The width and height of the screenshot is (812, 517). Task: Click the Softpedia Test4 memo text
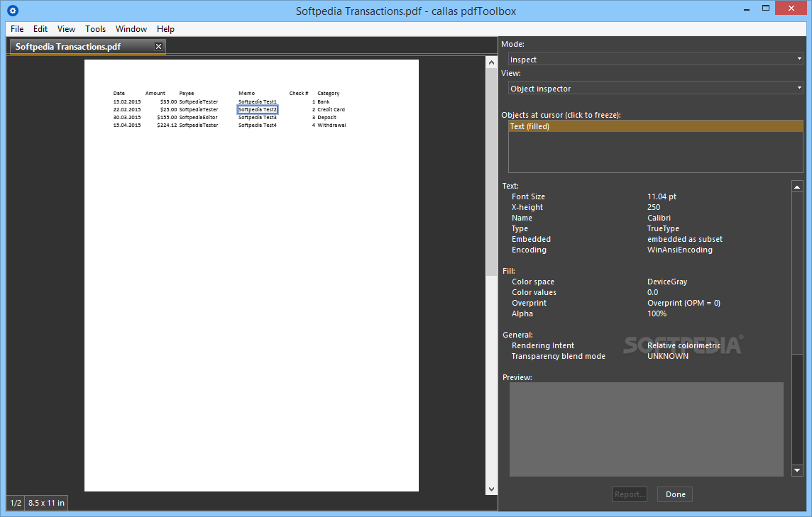258,126
